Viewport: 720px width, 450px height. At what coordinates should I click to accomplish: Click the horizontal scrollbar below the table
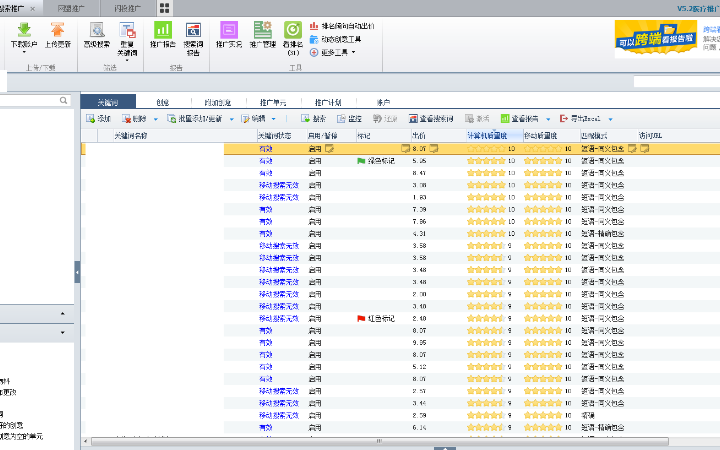pos(379,442)
